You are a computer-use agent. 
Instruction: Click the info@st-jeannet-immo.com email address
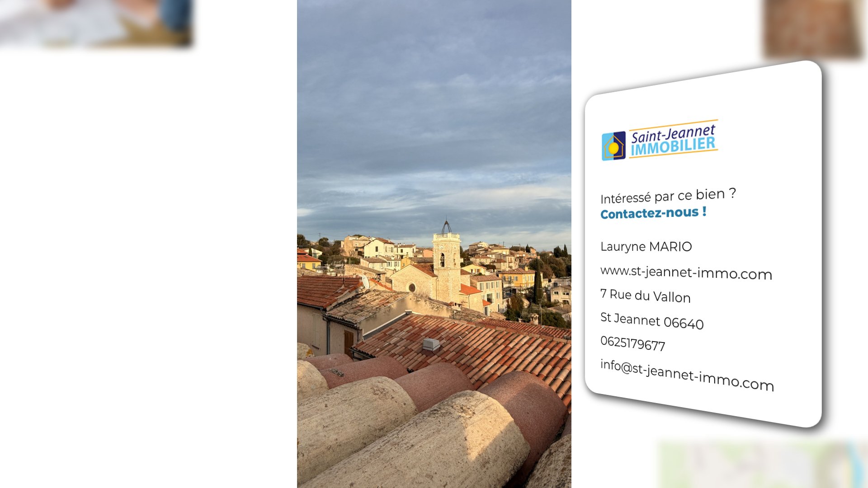point(687,375)
